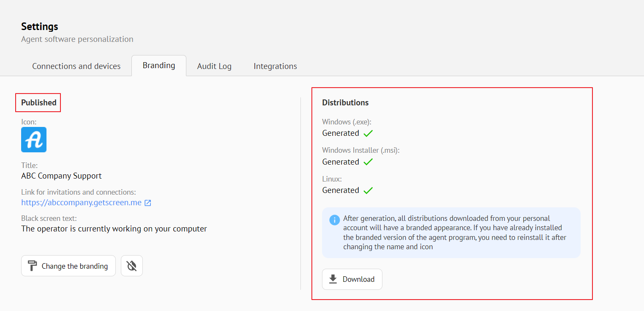
Task: Click the green checkmark for Windows Installer (.msi)
Action: [x=368, y=162]
